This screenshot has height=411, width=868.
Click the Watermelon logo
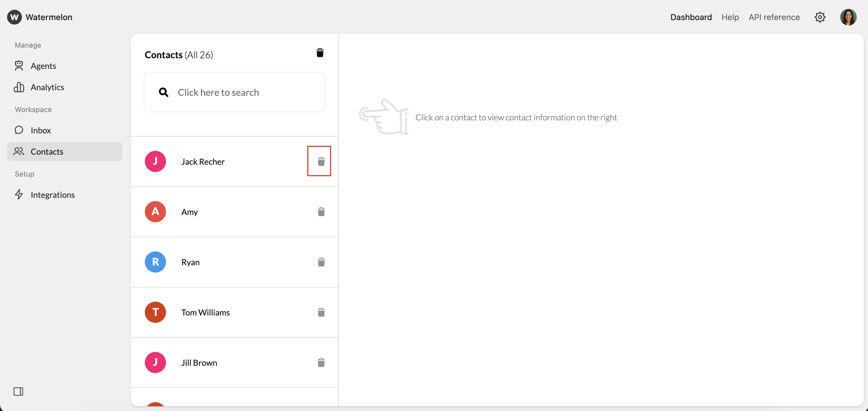point(14,17)
